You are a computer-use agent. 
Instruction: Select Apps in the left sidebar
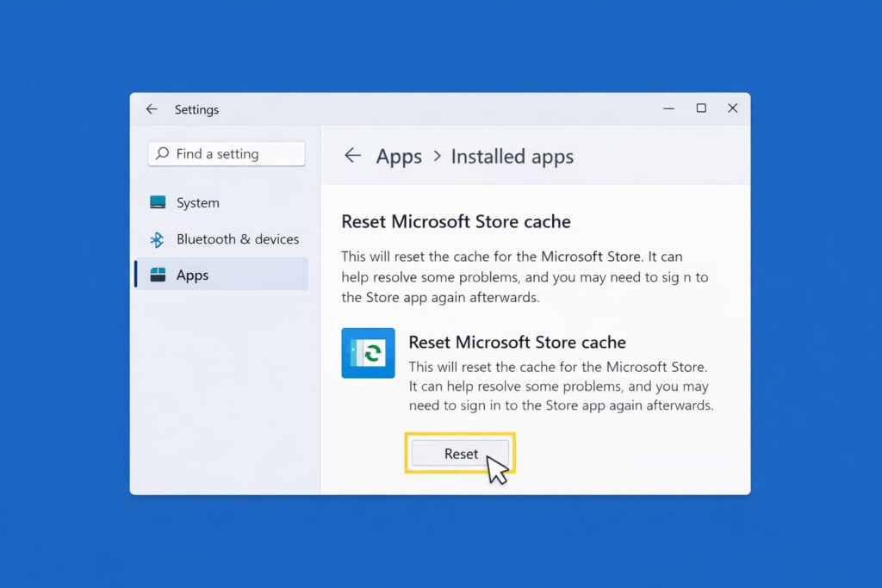coord(193,275)
